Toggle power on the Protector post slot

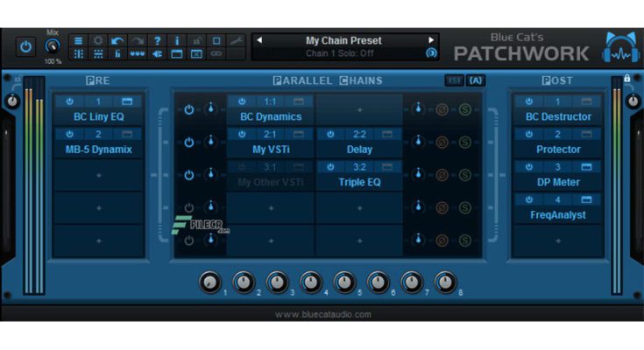pyautogui.click(x=528, y=135)
